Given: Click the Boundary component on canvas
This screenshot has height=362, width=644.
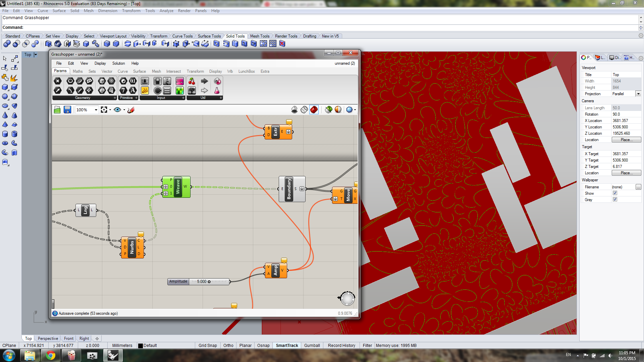Looking at the screenshot, I should (292, 189).
